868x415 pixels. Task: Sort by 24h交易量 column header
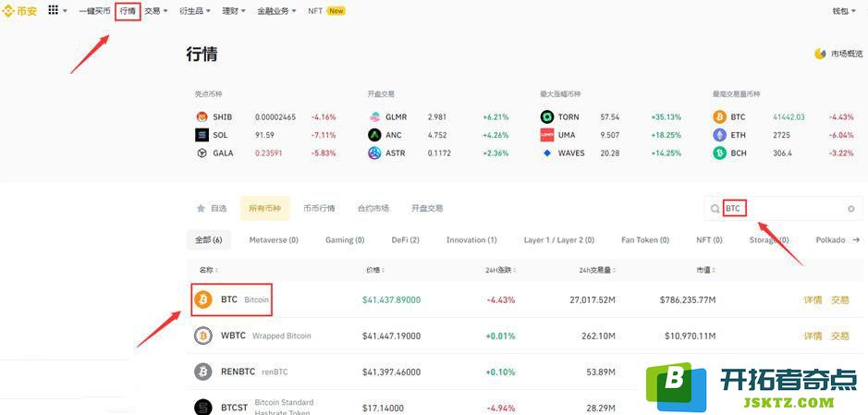595,271
